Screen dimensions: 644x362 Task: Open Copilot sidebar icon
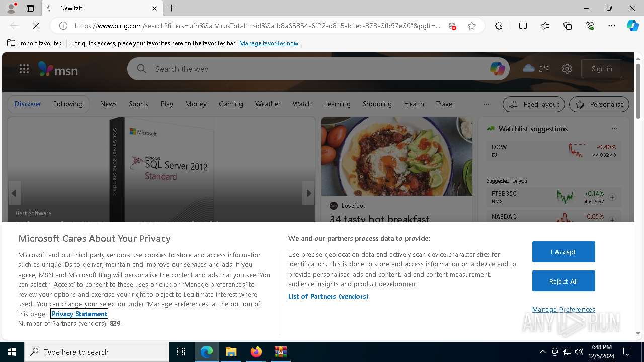[x=633, y=26]
